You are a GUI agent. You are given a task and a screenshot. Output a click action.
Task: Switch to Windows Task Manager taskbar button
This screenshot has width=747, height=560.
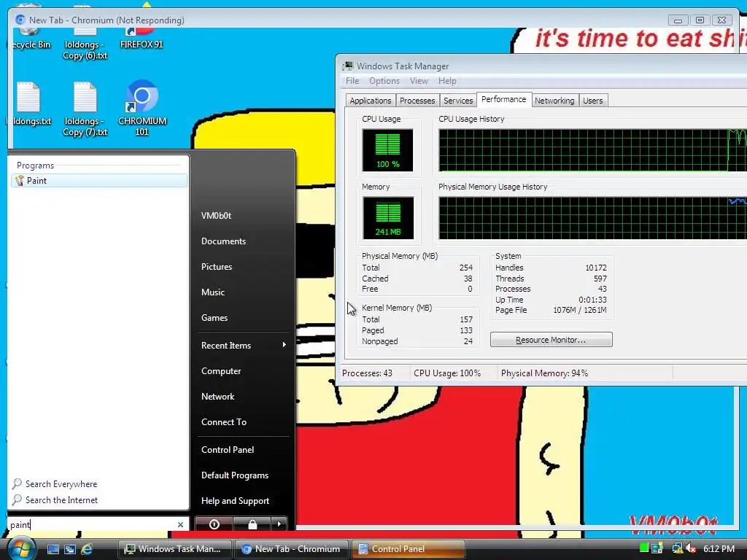click(175, 549)
